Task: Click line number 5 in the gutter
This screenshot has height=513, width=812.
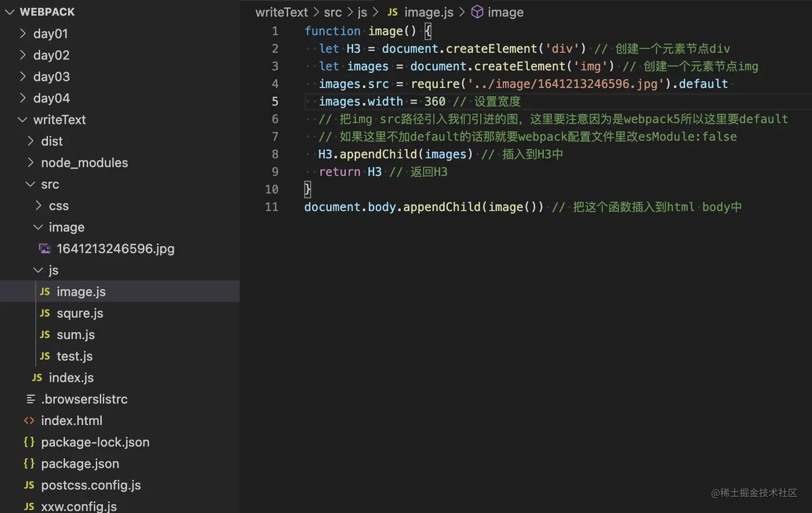Action: (x=275, y=101)
